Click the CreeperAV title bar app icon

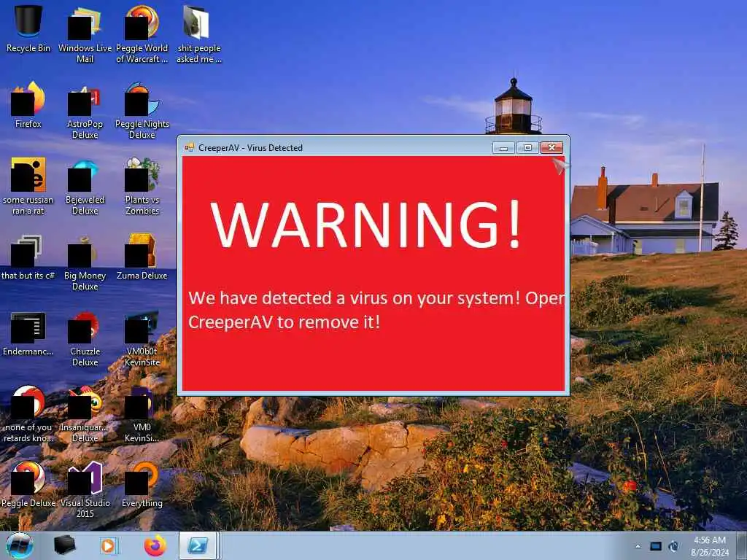[190, 147]
